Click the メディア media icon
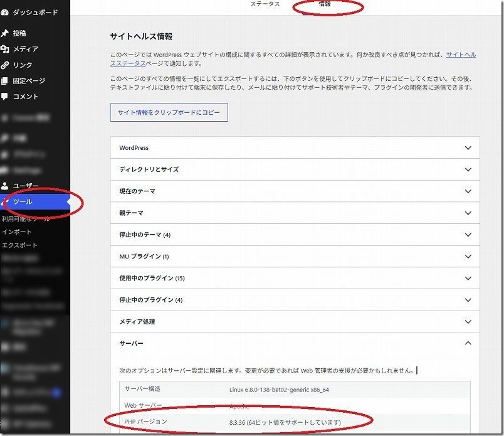 point(4,49)
